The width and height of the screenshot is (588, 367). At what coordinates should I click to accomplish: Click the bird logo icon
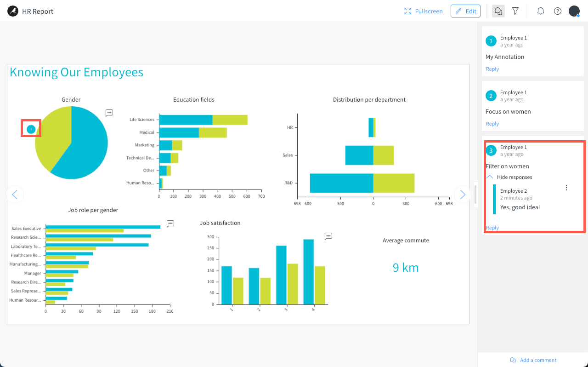pyautogui.click(x=13, y=11)
